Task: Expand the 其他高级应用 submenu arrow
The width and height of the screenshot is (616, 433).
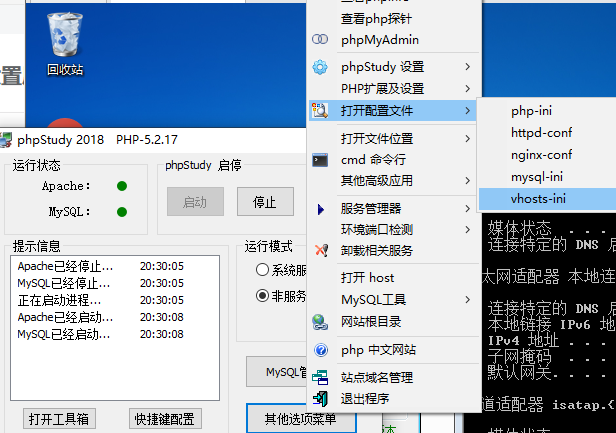Action: coord(468,181)
